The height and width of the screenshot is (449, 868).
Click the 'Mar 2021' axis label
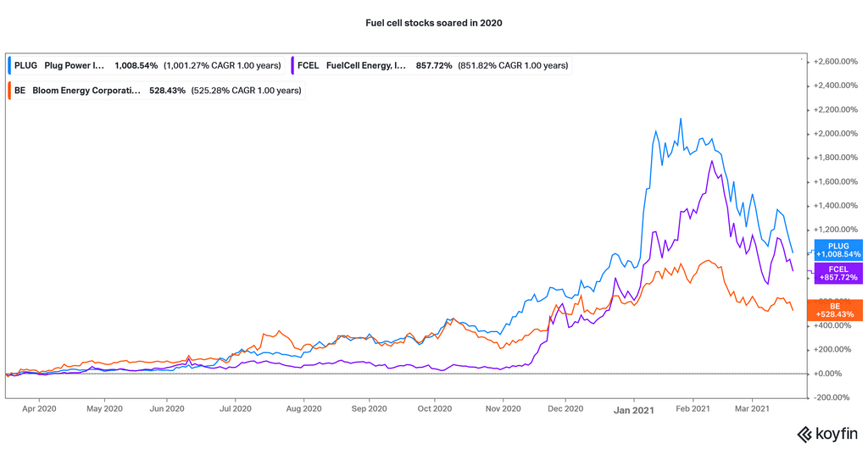[752, 409]
